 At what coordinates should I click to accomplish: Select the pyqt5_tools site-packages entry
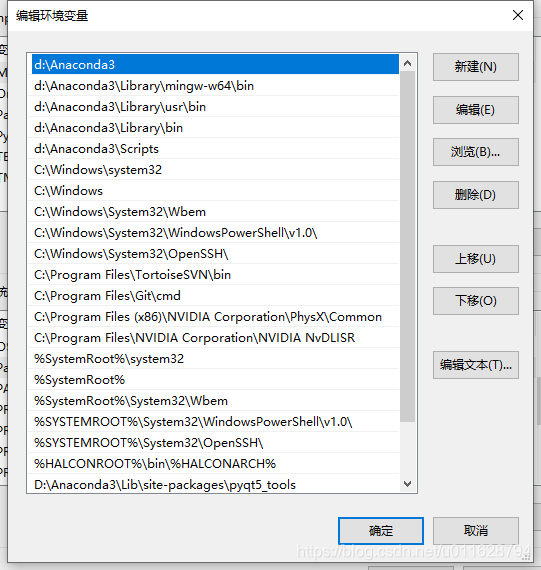(215, 485)
